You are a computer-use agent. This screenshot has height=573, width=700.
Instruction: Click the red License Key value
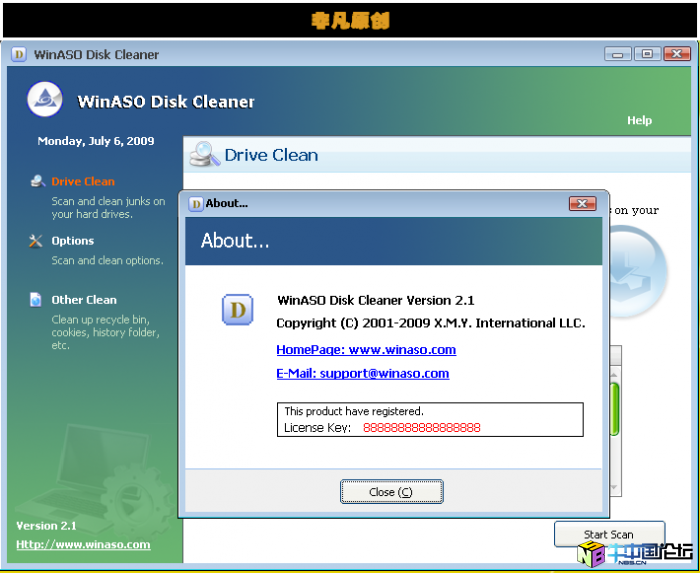[x=421, y=428]
